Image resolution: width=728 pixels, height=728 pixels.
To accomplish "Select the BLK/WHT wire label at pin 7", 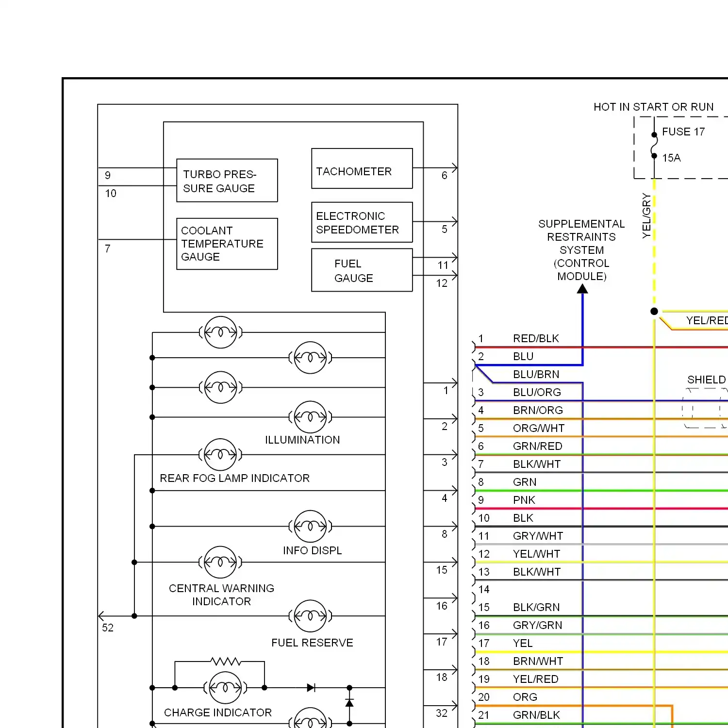I will click(537, 464).
